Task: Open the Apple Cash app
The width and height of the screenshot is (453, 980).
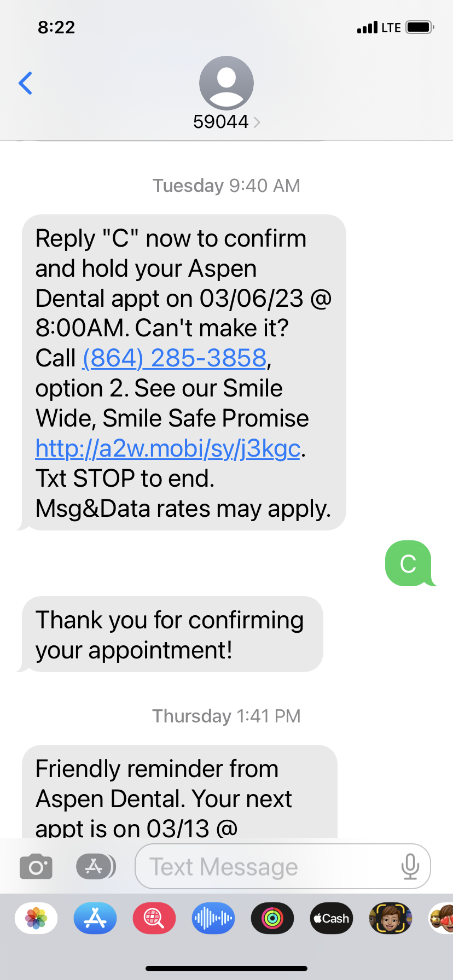Action: click(332, 918)
